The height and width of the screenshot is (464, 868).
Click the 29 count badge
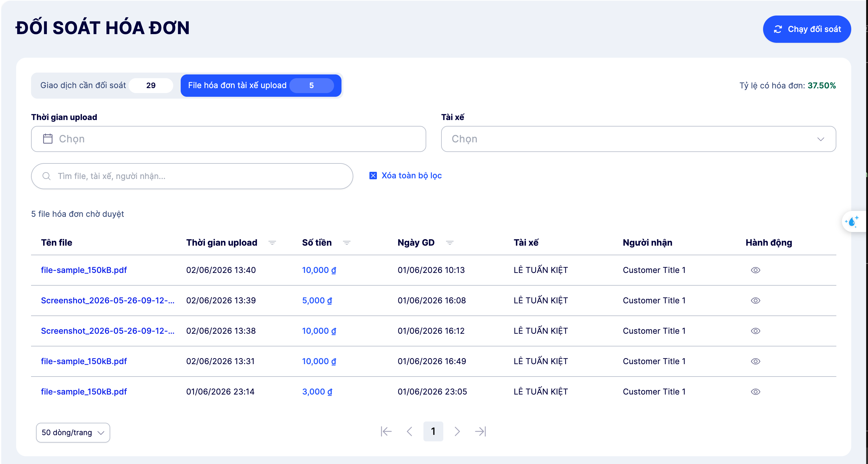pyautogui.click(x=151, y=86)
